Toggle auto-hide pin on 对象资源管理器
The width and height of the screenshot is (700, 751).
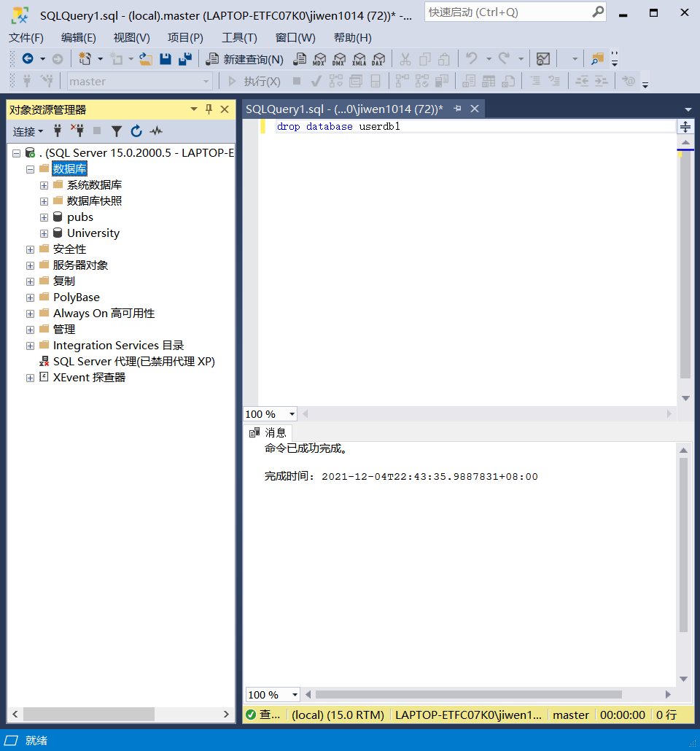pos(209,109)
